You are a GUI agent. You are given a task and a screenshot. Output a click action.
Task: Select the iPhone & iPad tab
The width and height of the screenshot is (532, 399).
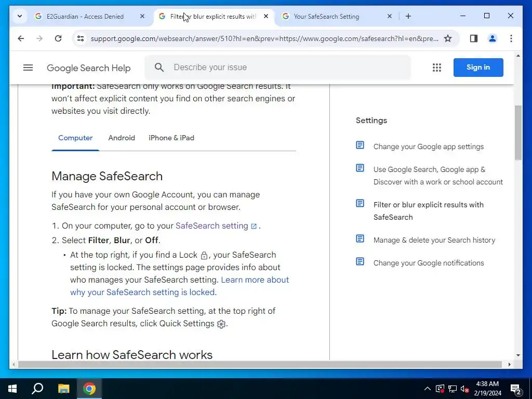tap(171, 138)
